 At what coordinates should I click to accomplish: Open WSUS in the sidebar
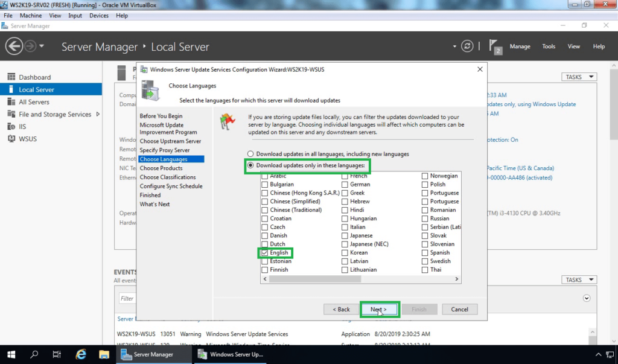28,139
